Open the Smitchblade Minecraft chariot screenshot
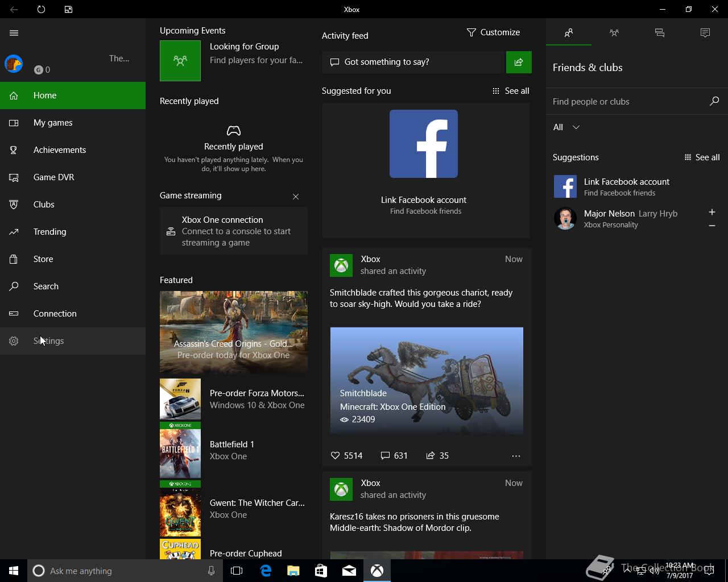Image resolution: width=728 pixels, height=582 pixels. (427, 381)
